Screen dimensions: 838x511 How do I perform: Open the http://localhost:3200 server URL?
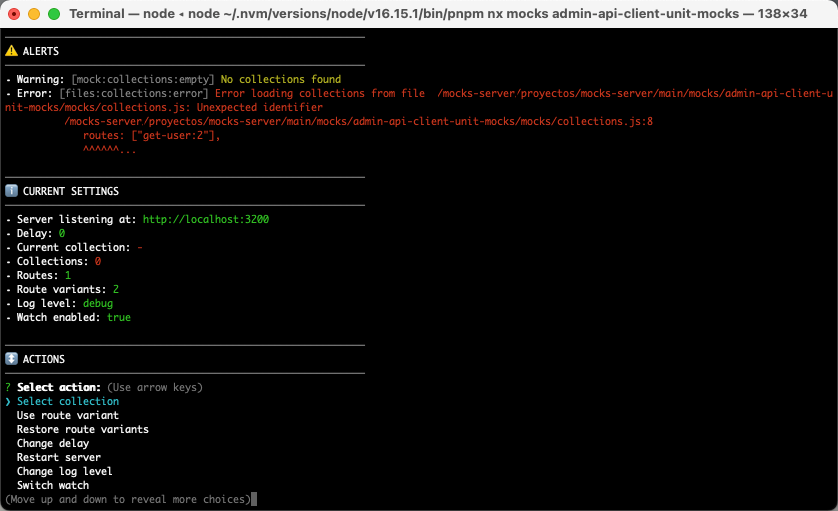[206, 219]
